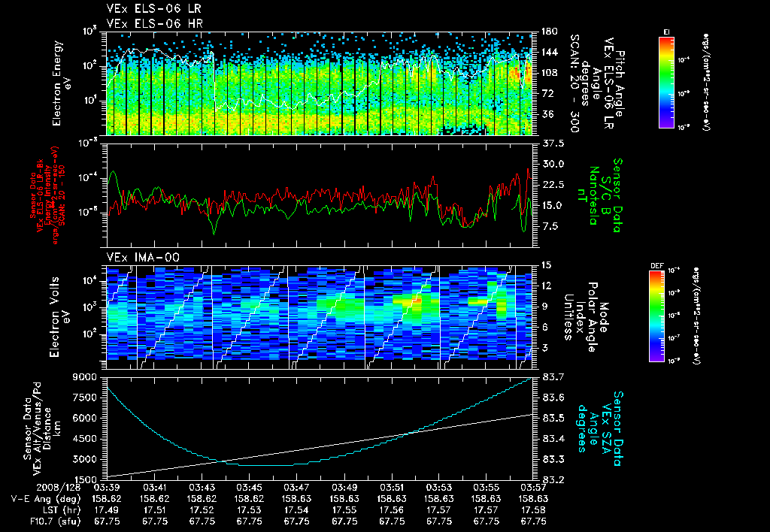Click the 03:57 time tick label
The width and height of the screenshot is (770, 532).
click(533, 488)
